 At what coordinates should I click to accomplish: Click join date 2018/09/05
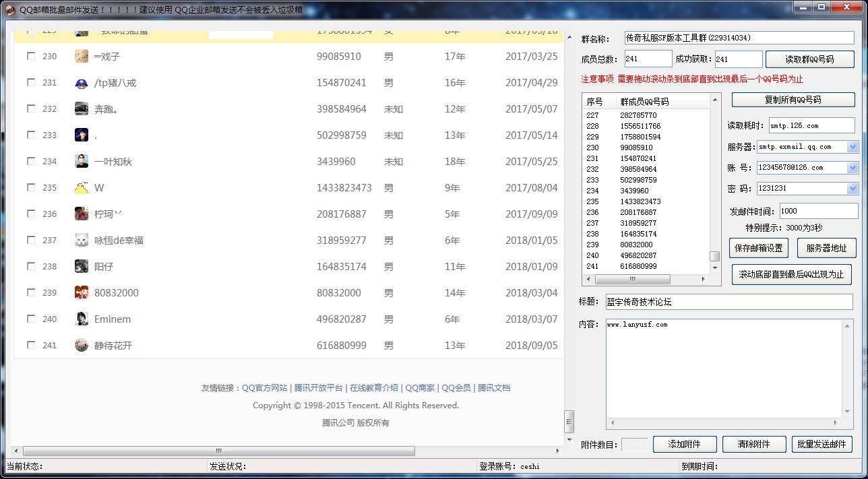[x=532, y=346]
